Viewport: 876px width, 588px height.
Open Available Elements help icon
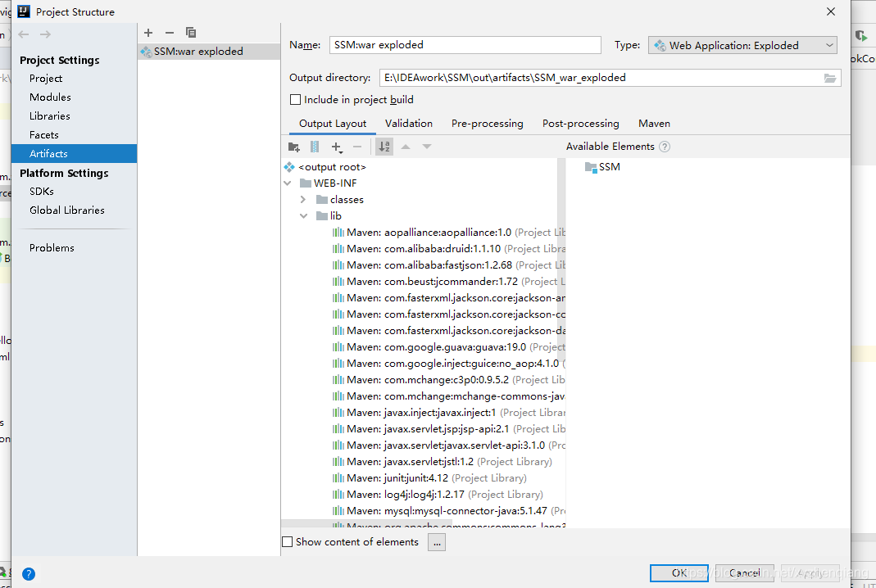coord(665,147)
